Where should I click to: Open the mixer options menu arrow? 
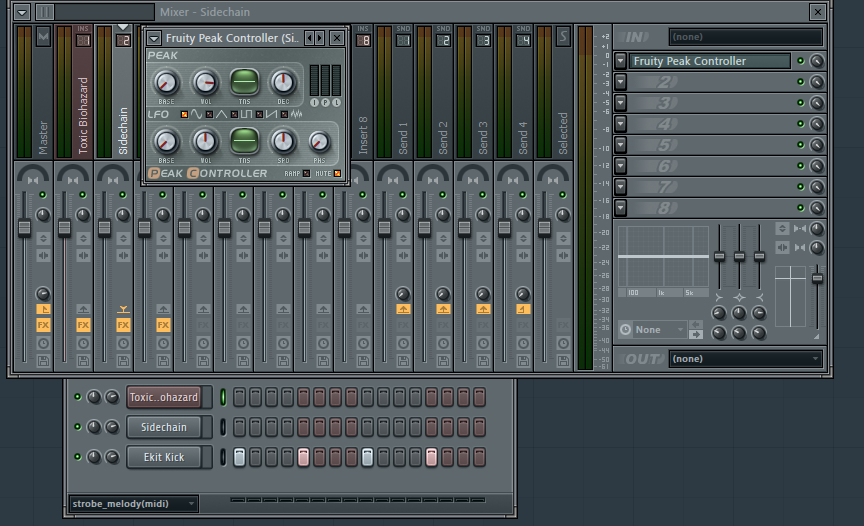22,12
